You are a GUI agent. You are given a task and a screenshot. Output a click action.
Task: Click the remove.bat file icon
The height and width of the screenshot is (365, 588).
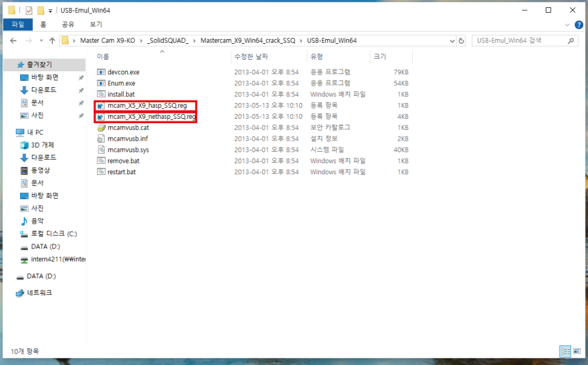point(101,161)
